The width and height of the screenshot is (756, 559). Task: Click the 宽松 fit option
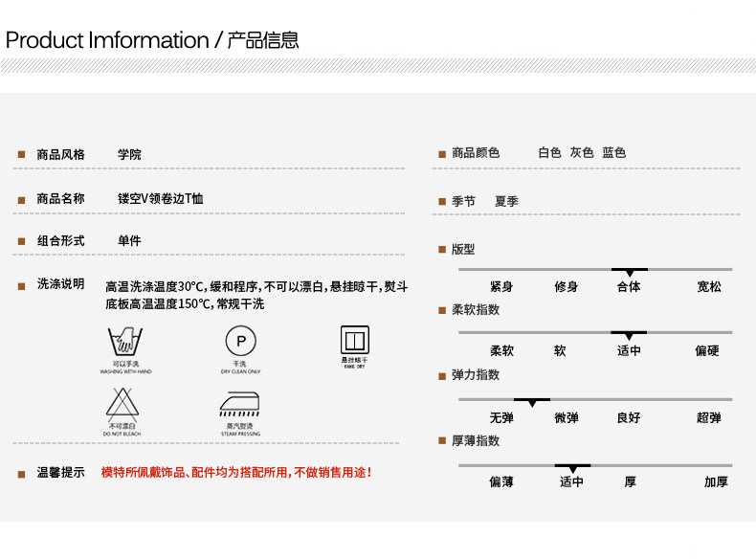(709, 286)
